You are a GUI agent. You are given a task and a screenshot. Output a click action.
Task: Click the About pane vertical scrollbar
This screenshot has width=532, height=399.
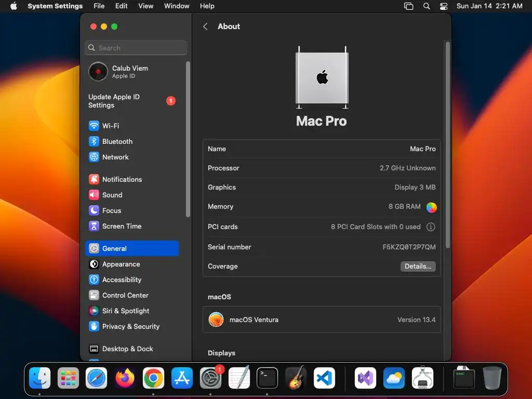click(448, 145)
